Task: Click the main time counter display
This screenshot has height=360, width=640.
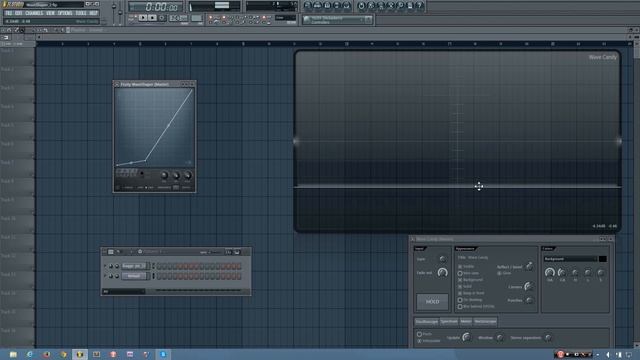Action: [157, 7]
